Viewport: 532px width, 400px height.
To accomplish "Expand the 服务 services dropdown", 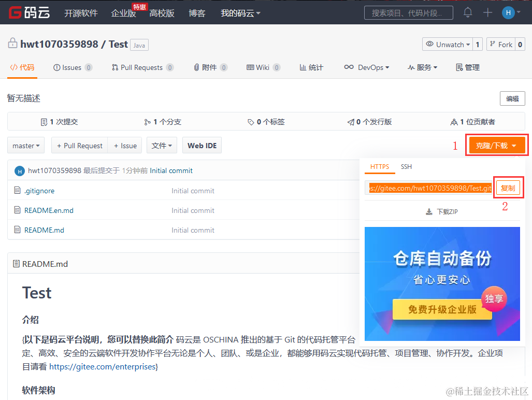I will (422, 67).
